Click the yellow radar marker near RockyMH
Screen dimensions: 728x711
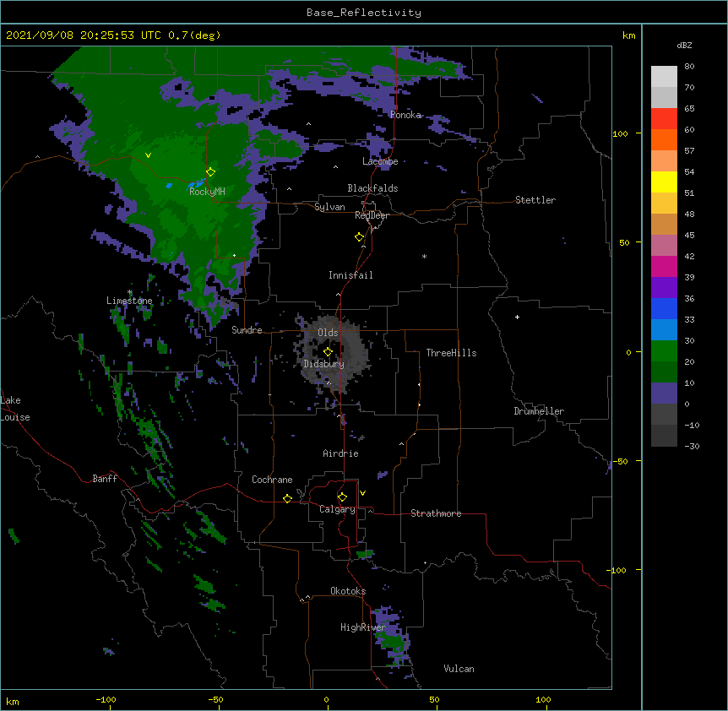(211, 171)
